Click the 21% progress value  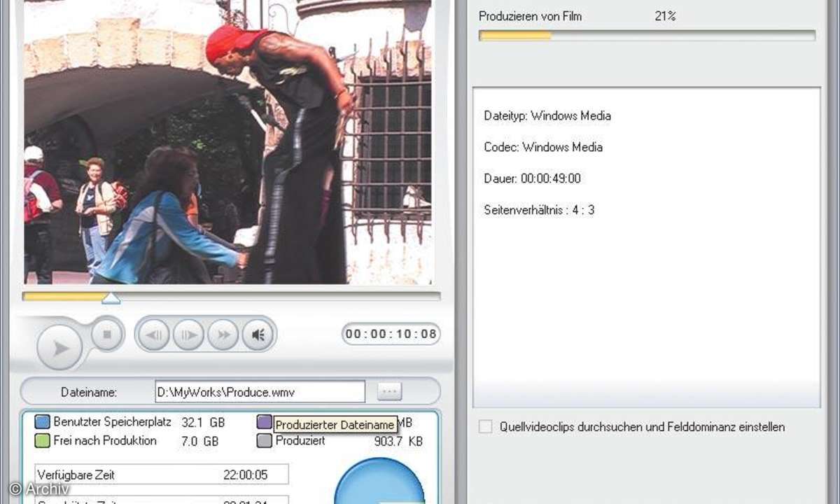click(x=665, y=15)
